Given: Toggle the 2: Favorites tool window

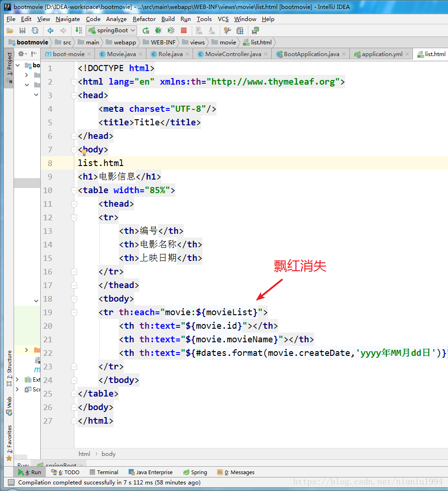Looking at the screenshot, I should [9, 443].
